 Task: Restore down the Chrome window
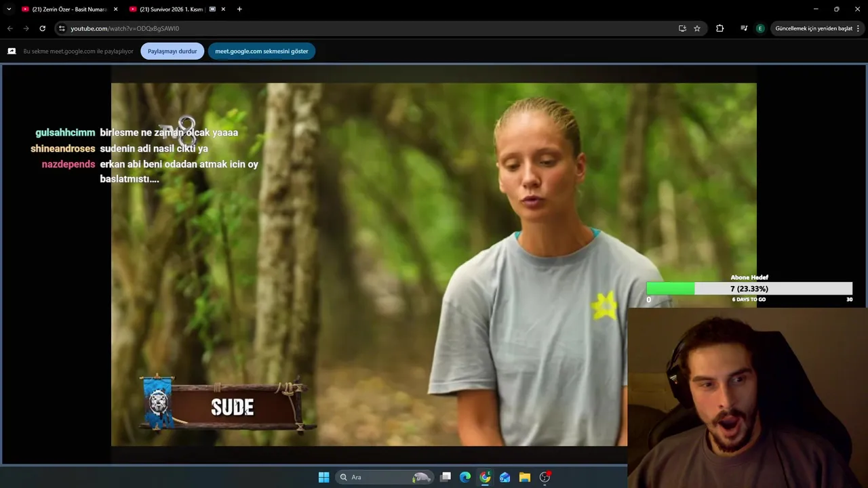(x=836, y=9)
